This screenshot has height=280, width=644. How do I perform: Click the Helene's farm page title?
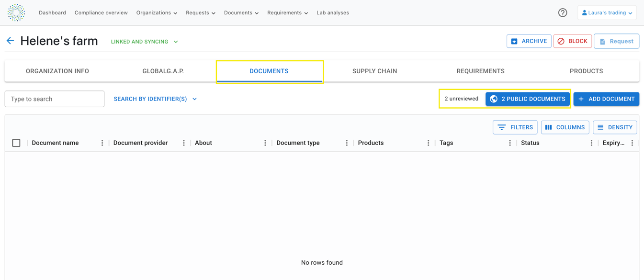[x=59, y=41]
